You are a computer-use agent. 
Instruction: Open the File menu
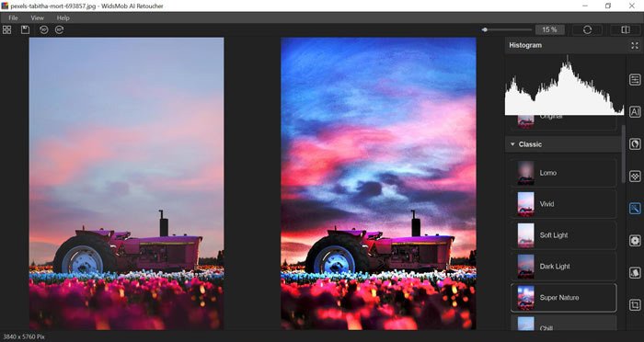tap(13, 18)
